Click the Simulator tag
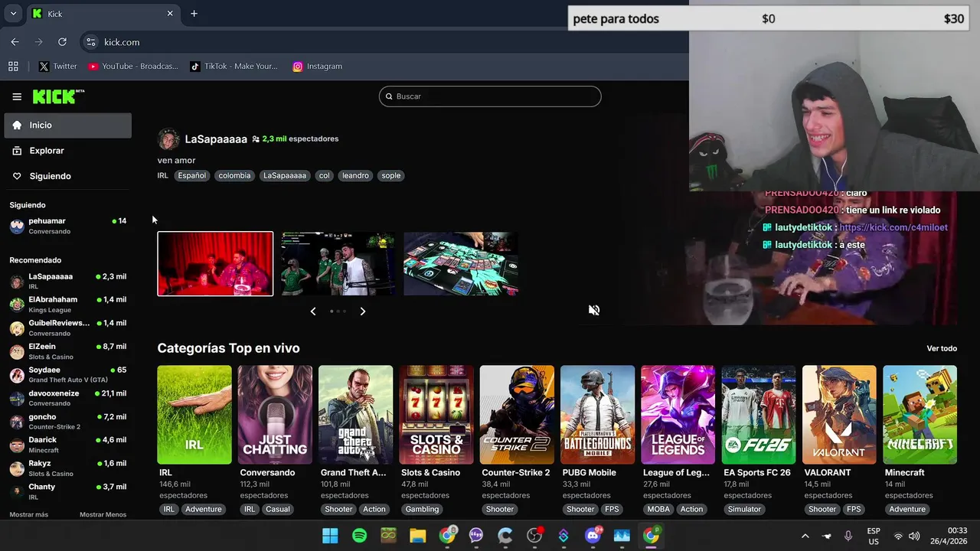 click(x=744, y=509)
